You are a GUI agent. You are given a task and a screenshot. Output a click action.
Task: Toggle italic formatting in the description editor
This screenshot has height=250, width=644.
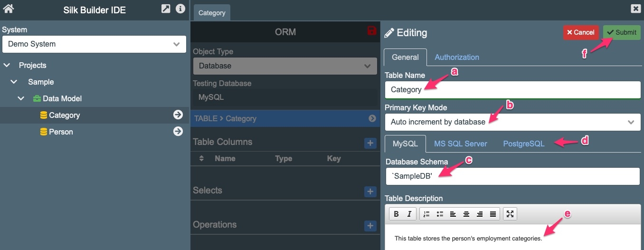[x=409, y=214]
